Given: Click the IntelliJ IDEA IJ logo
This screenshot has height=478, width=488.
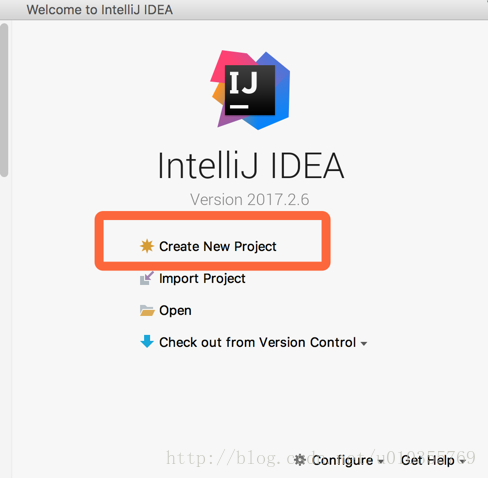Looking at the screenshot, I should 250,90.
